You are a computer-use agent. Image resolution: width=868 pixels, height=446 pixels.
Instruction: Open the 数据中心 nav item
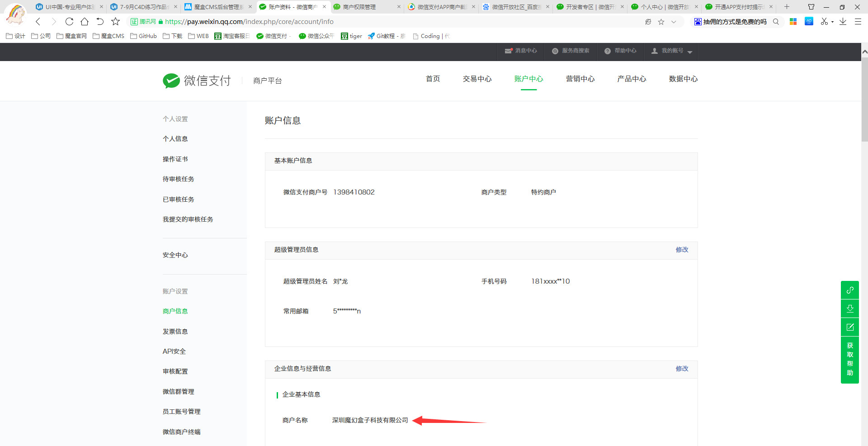[684, 79]
